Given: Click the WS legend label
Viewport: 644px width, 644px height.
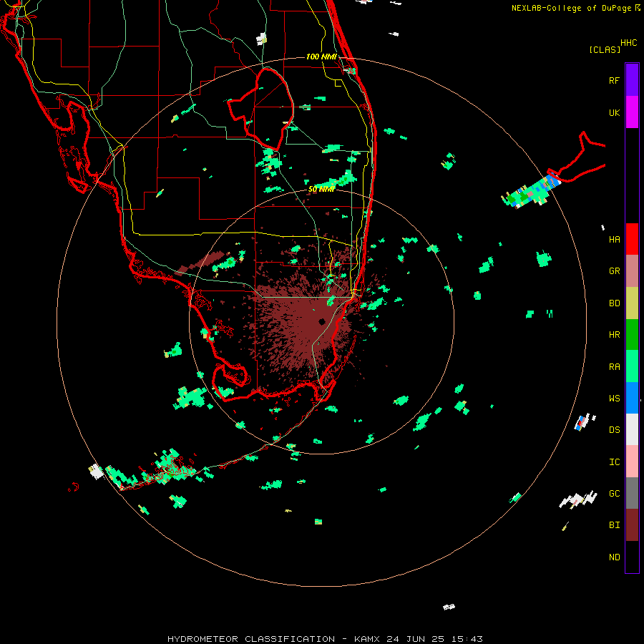Looking at the screenshot, I should (614, 399).
